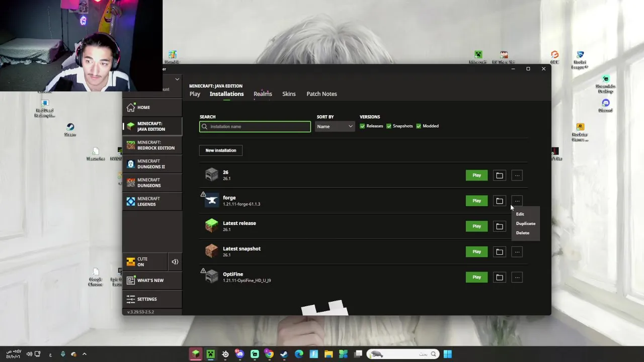Open Minecraft desktop shortcut

coord(478,57)
